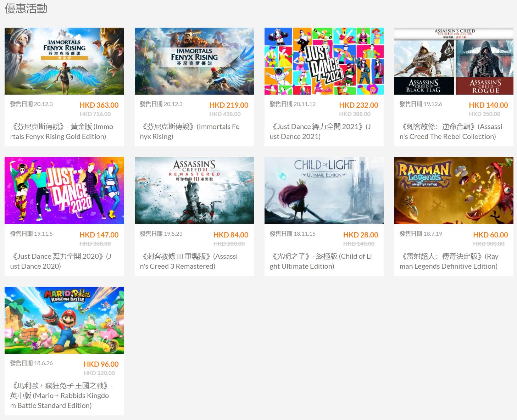517x420 pixels.
Task: Open the Rayman Legends Definitive Edition cover
Action: pyautogui.click(x=454, y=190)
